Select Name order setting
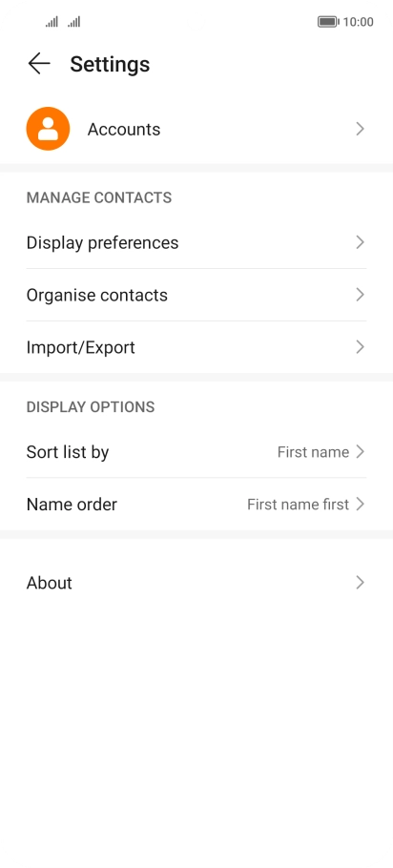Image resolution: width=393 pixels, height=868 pixels. coord(196,505)
